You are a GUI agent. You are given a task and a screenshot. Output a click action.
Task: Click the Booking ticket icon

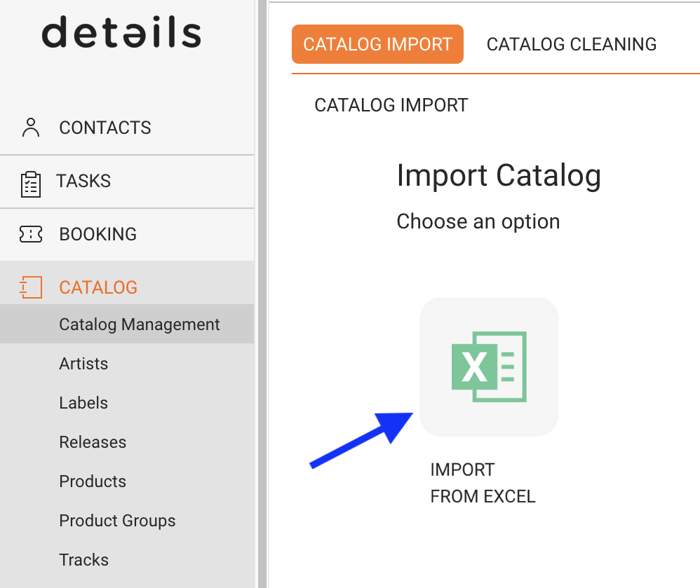pos(30,234)
